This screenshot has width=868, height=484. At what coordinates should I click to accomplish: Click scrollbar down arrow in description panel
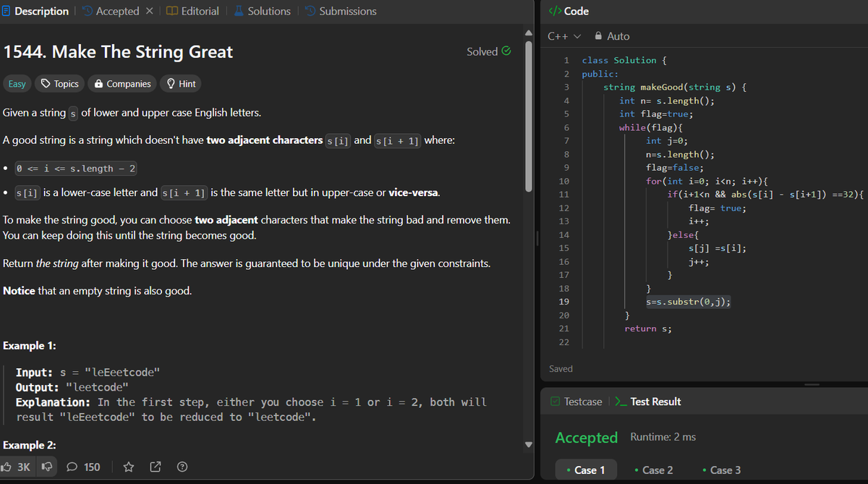pyautogui.click(x=529, y=443)
